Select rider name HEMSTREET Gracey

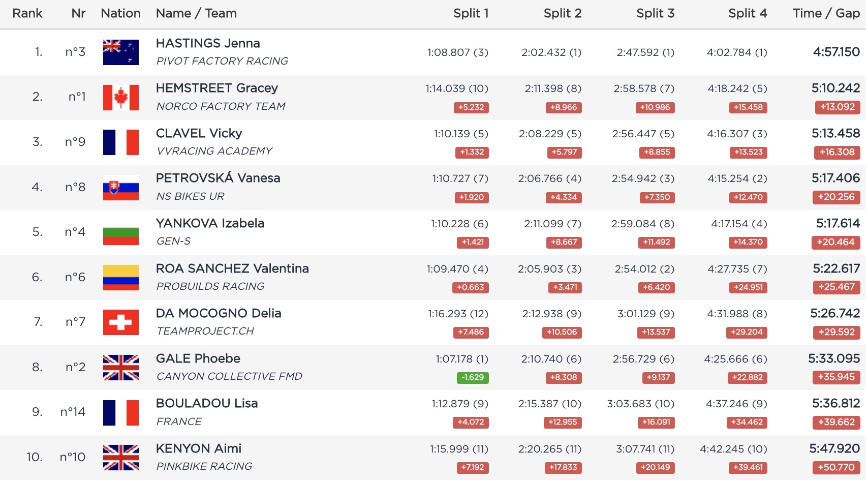click(x=216, y=88)
